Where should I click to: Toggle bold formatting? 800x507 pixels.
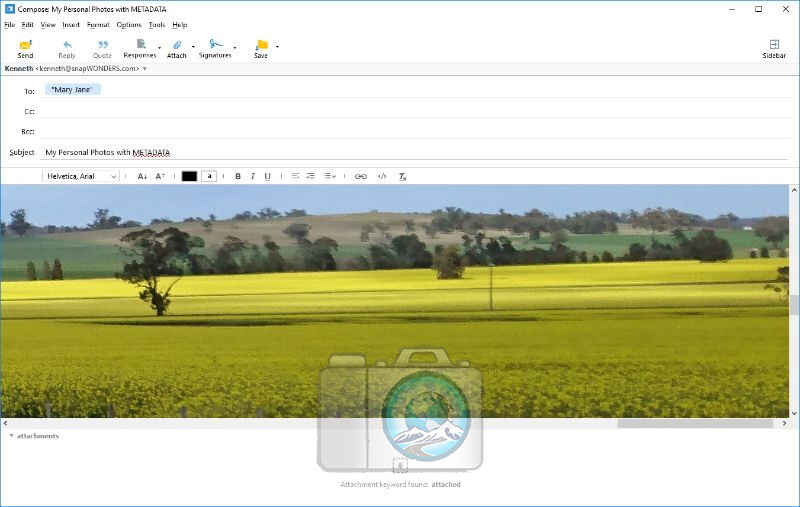(238, 176)
